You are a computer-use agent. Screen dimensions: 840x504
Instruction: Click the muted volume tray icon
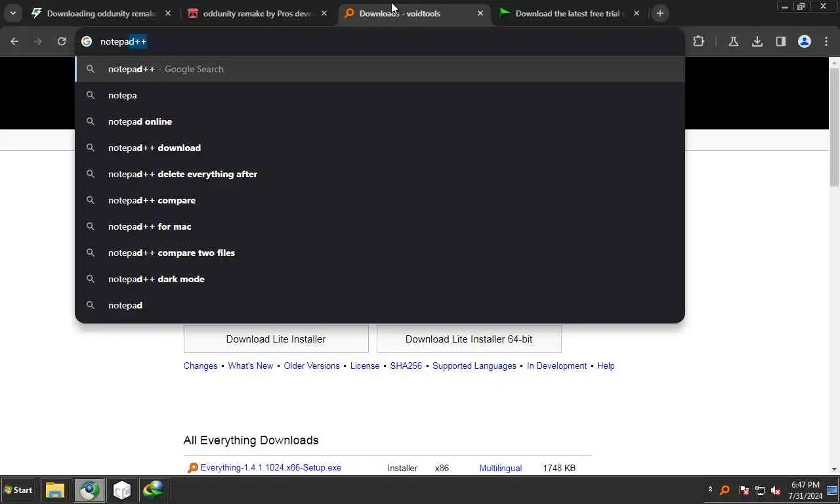pyautogui.click(x=776, y=490)
